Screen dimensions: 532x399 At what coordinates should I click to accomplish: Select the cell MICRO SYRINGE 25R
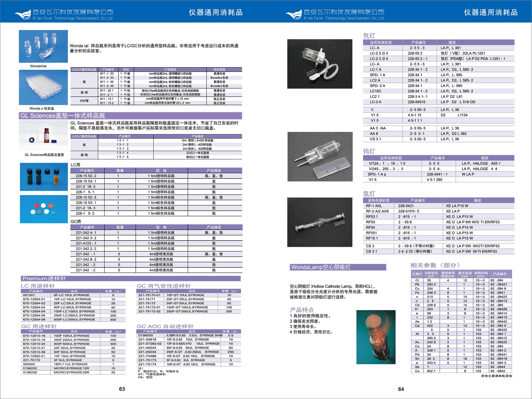tap(71, 372)
